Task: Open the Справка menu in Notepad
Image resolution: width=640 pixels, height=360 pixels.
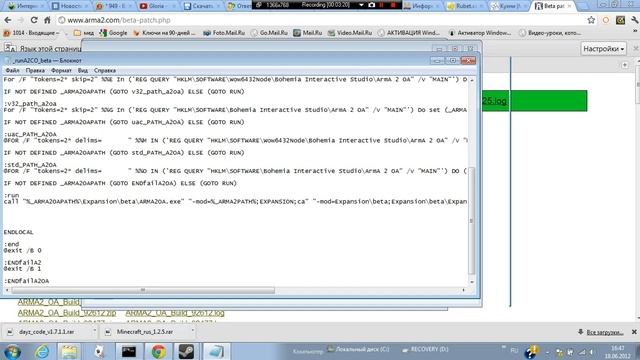Action: pyautogui.click(x=105, y=70)
